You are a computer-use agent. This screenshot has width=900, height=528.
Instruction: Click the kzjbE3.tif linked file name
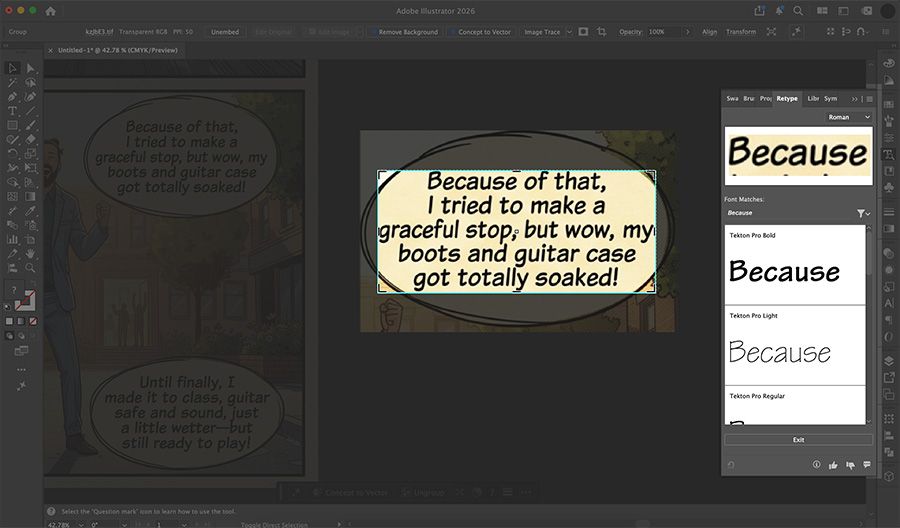99,32
